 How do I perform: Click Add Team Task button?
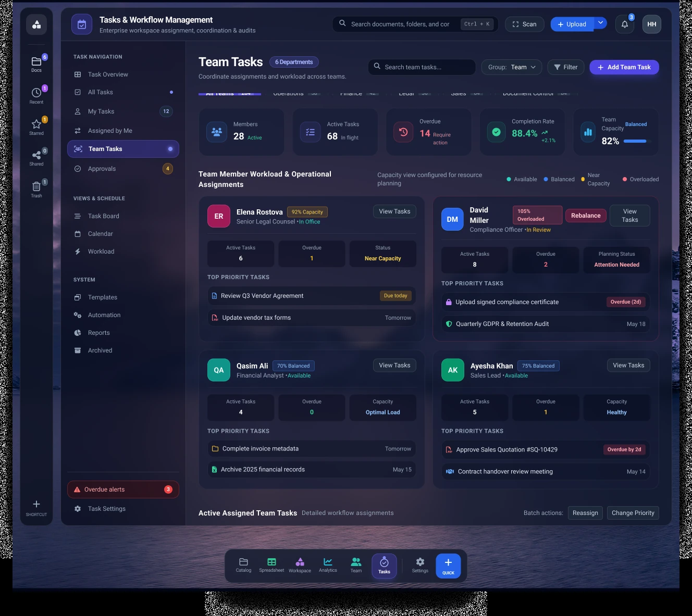tap(624, 67)
